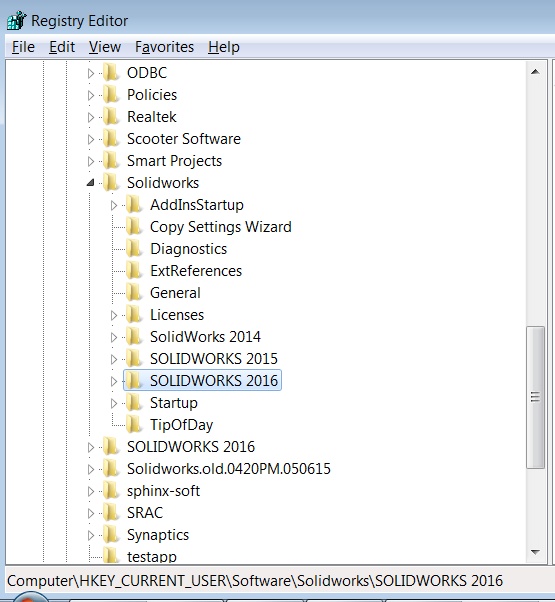Collapse the Solidworks key
Viewport: 555px width, 602px height.
pos(91,183)
